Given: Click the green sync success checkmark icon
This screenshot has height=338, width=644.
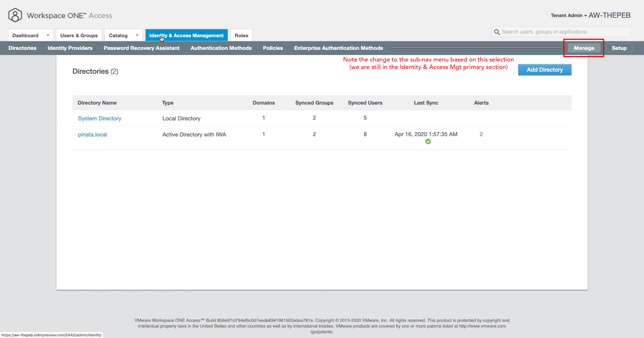Looking at the screenshot, I should click(428, 141).
